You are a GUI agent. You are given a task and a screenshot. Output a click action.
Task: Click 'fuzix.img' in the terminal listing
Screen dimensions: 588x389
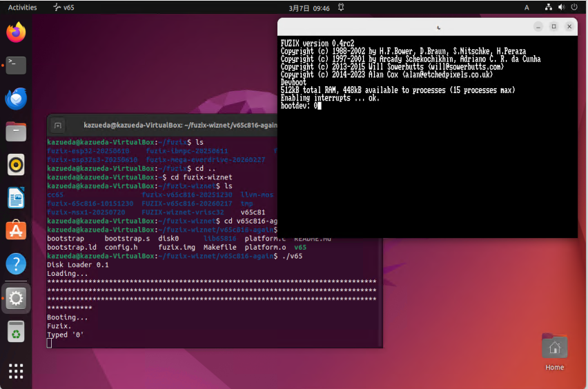point(177,248)
